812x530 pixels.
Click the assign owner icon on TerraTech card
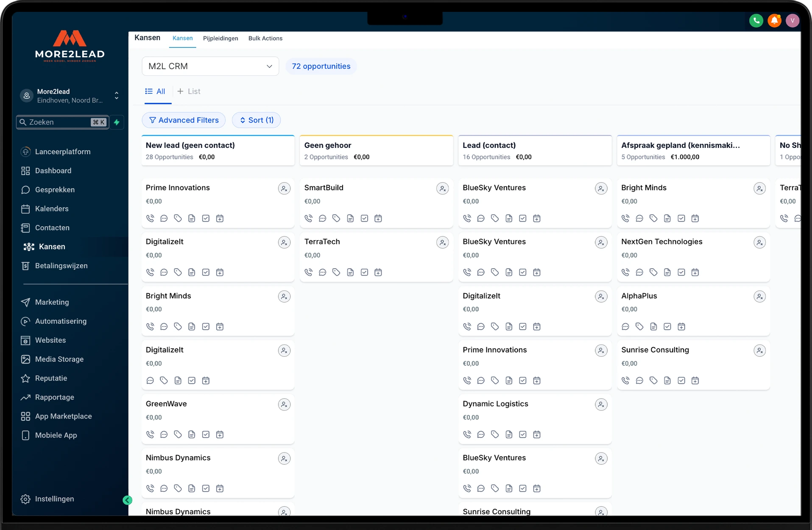pyautogui.click(x=442, y=243)
